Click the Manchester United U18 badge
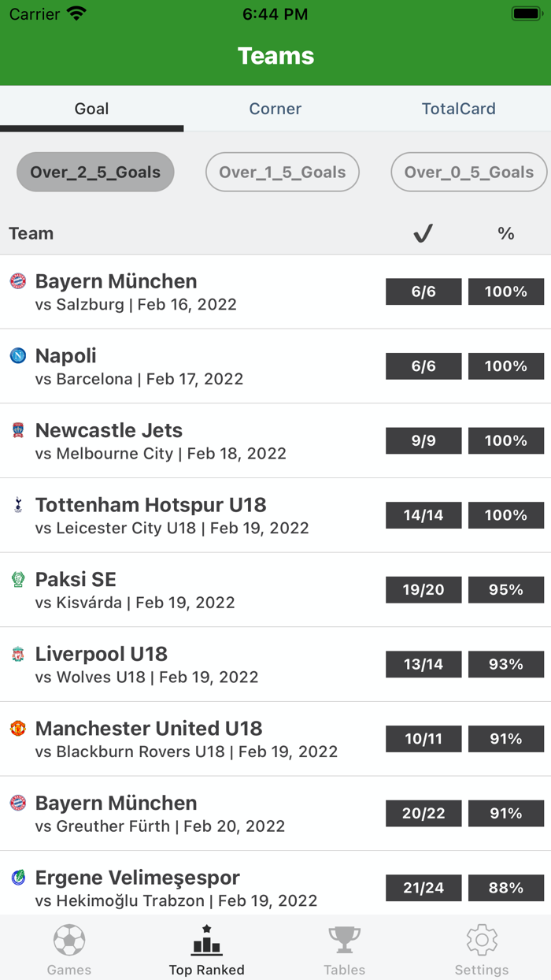 click(17, 729)
